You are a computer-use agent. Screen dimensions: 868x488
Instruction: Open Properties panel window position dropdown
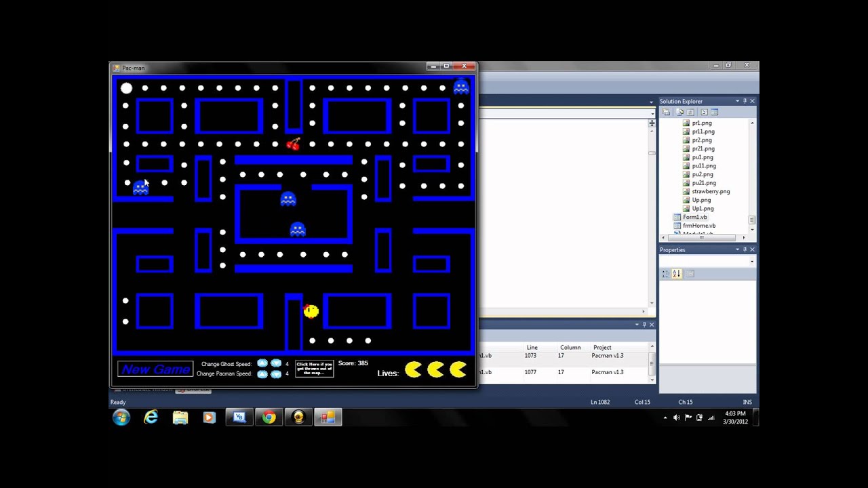737,249
